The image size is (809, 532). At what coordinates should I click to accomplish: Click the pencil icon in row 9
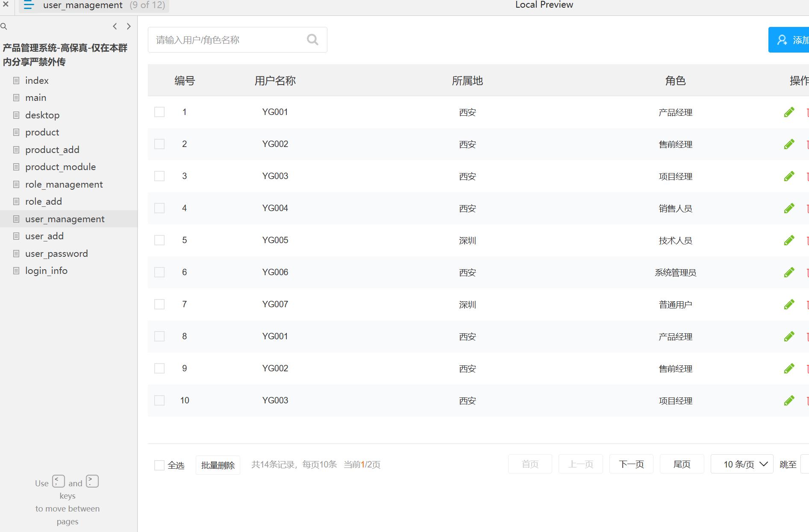[x=789, y=368]
